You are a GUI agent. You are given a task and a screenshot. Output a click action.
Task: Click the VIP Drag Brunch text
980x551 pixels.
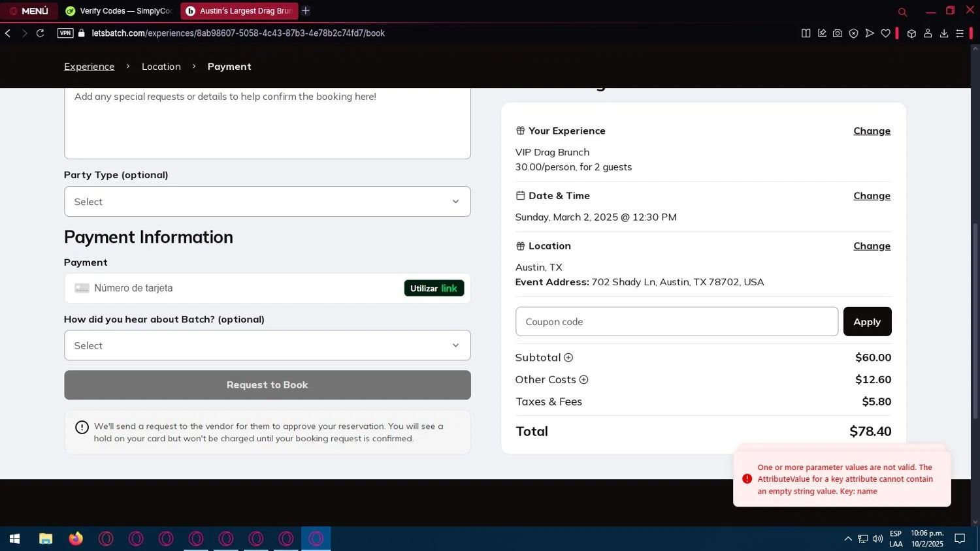pyautogui.click(x=552, y=152)
